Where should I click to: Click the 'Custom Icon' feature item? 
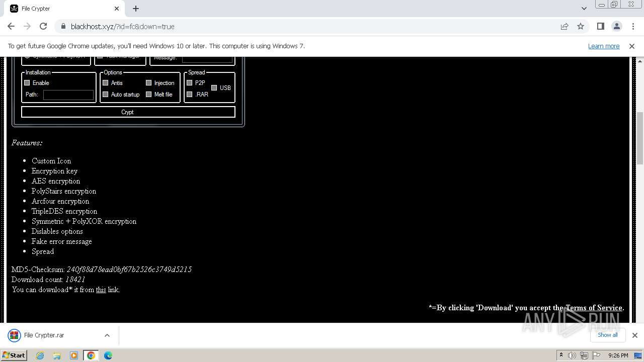(x=51, y=161)
